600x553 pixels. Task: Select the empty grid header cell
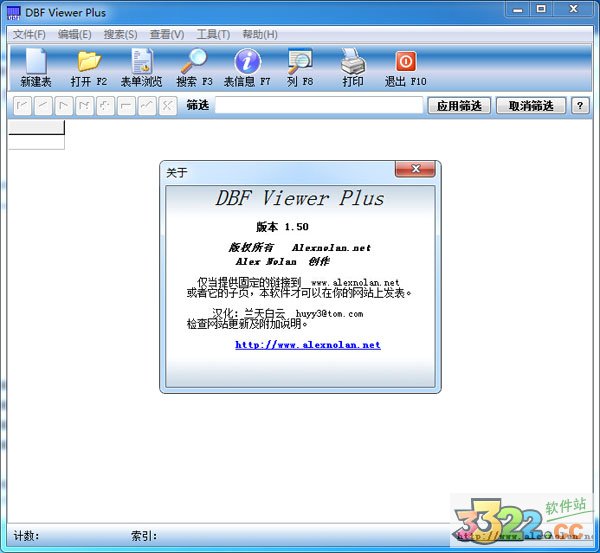click(36, 127)
